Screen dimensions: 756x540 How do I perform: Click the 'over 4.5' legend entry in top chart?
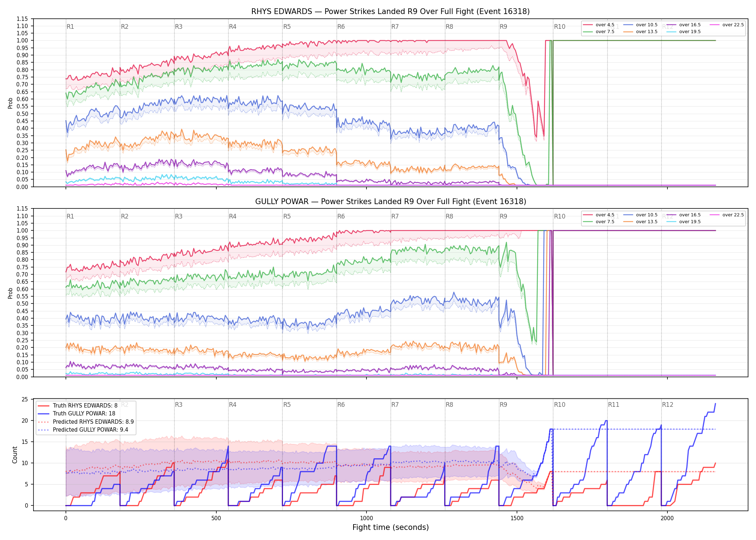point(599,25)
